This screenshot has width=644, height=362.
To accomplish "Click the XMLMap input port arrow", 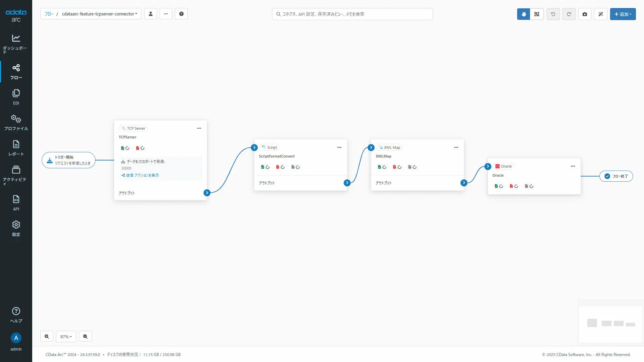I will pos(371,147).
